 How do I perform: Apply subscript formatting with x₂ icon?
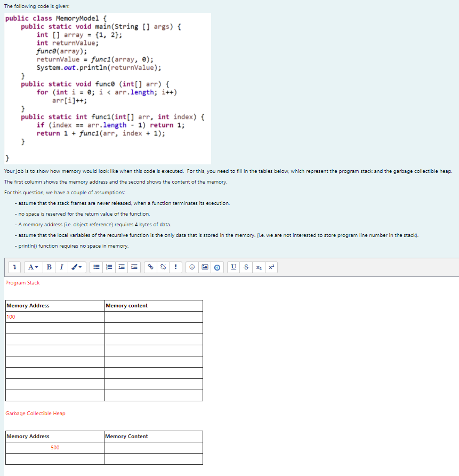(x=258, y=267)
